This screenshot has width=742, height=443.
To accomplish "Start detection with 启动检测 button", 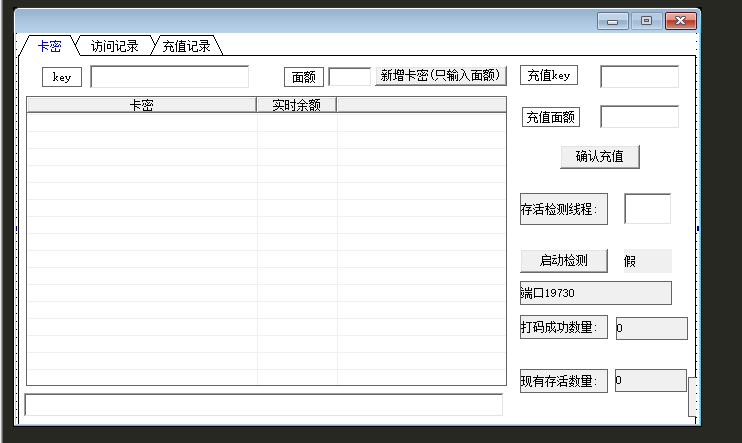I will coord(564,261).
